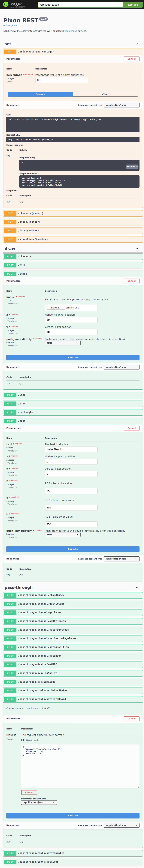144x868 pixels.
Task: Expand POST /passthrough/channel/setEqPosition
Action: pyautogui.click(x=73, y=647)
